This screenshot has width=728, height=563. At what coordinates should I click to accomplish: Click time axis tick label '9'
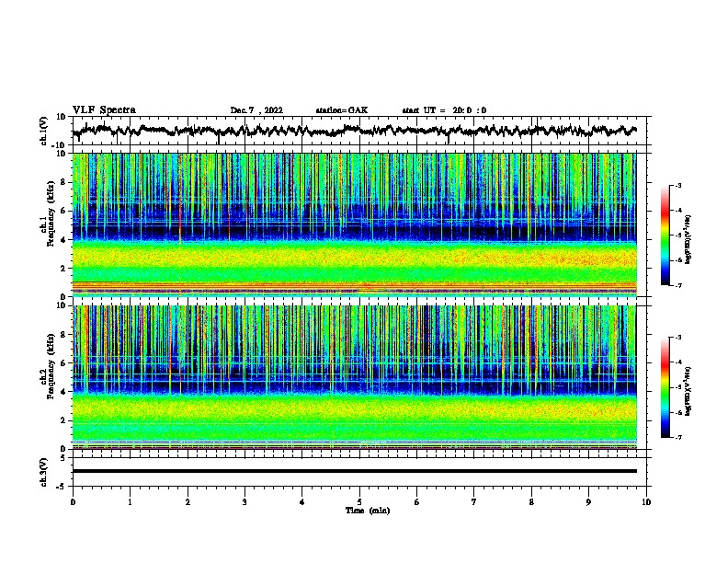coord(588,502)
